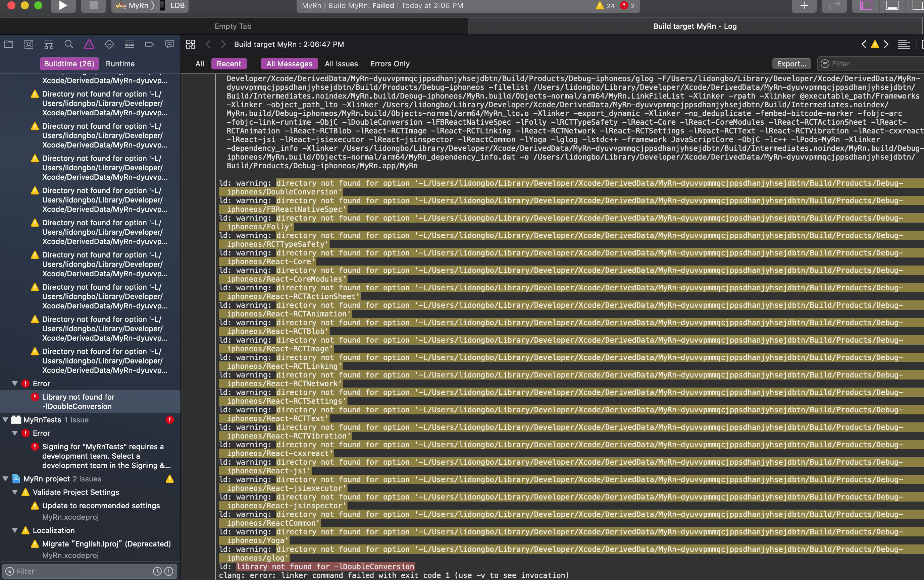Toggle the debug area panel visibility
This screenshot has width=924, height=580.
[892, 5]
